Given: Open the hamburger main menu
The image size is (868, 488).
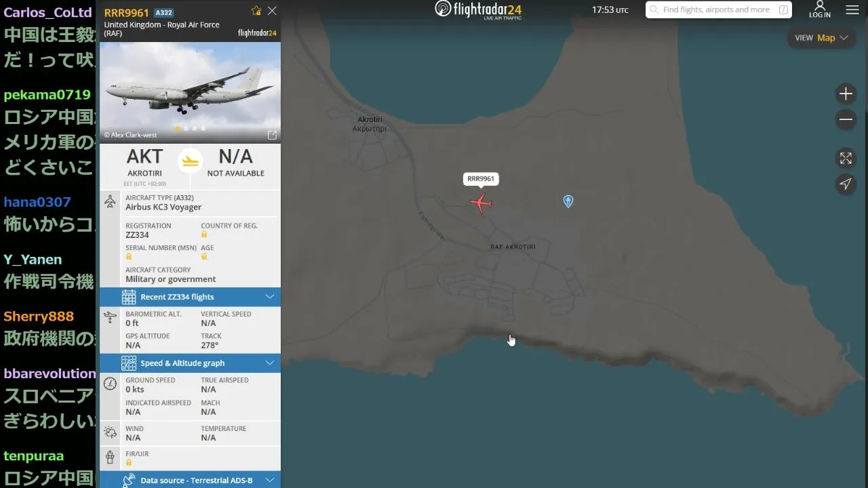Looking at the screenshot, I should (x=852, y=10).
